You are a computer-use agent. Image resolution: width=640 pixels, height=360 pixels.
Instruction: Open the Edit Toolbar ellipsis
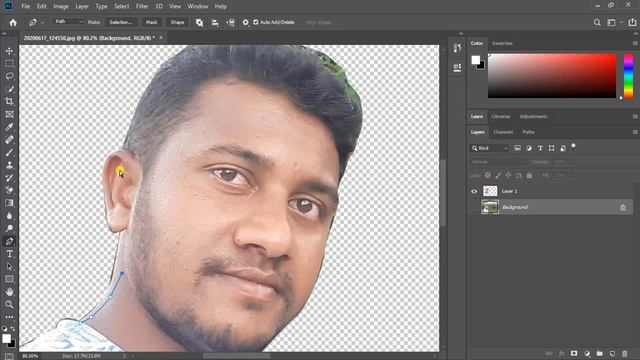[x=9, y=317]
